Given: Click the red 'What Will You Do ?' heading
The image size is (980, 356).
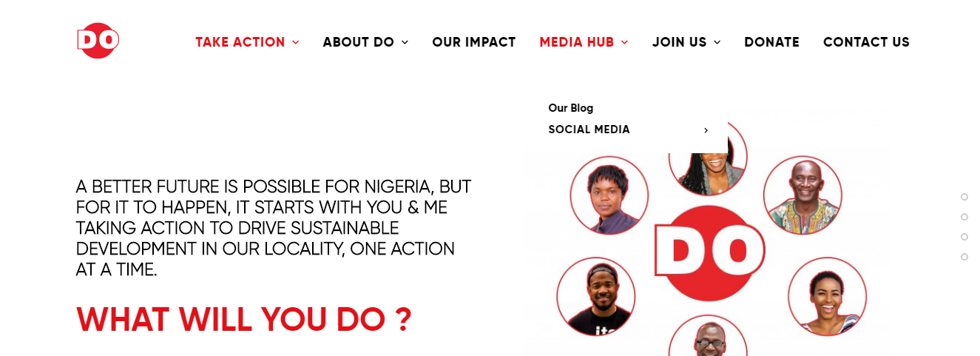Looking at the screenshot, I should click(243, 319).
